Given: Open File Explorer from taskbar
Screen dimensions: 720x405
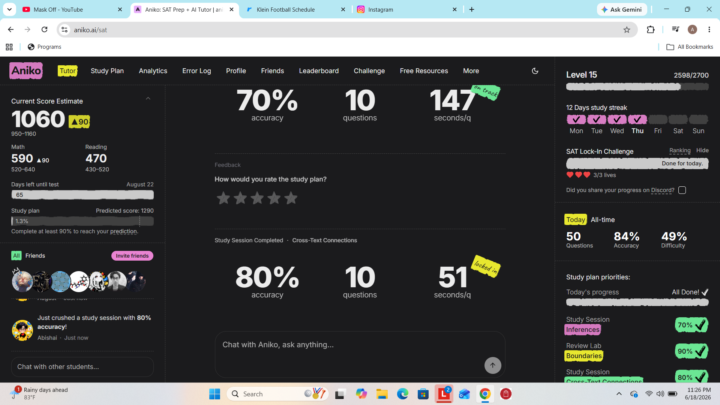Looking at the screenshot, I should 382,394.
